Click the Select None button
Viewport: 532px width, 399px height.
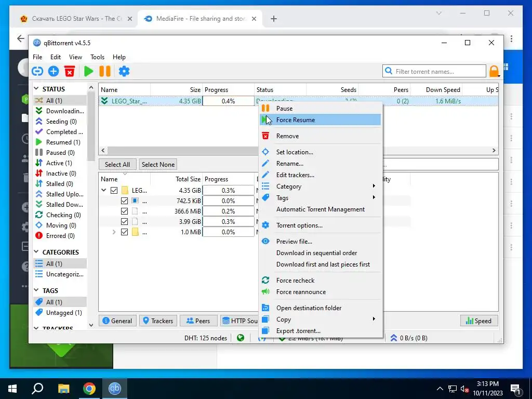(x=158, y=164)
